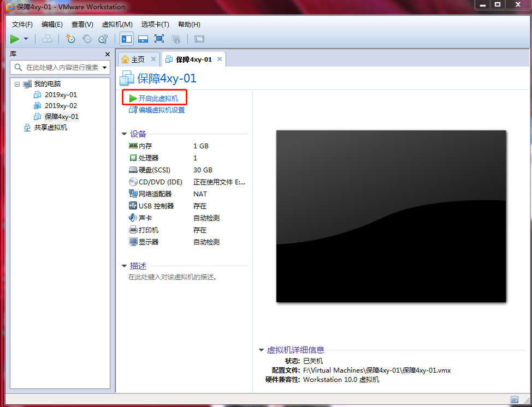Collapse the 描述 section

tap(124, 266)
